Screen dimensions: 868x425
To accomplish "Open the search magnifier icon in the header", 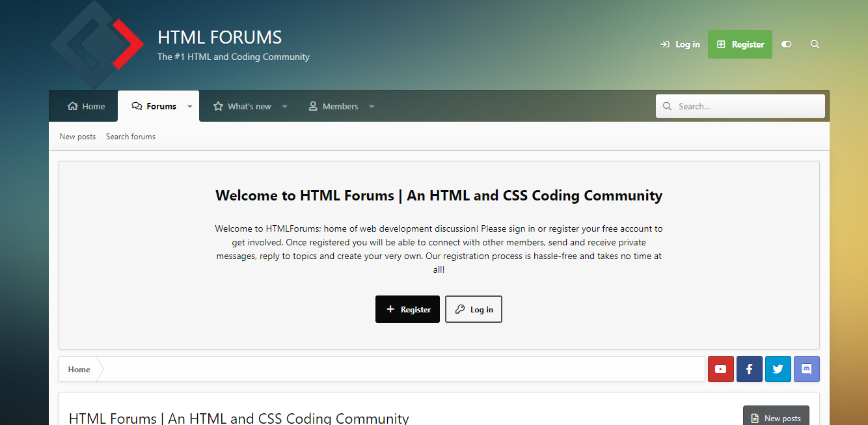I will click(x=815, y=44).
